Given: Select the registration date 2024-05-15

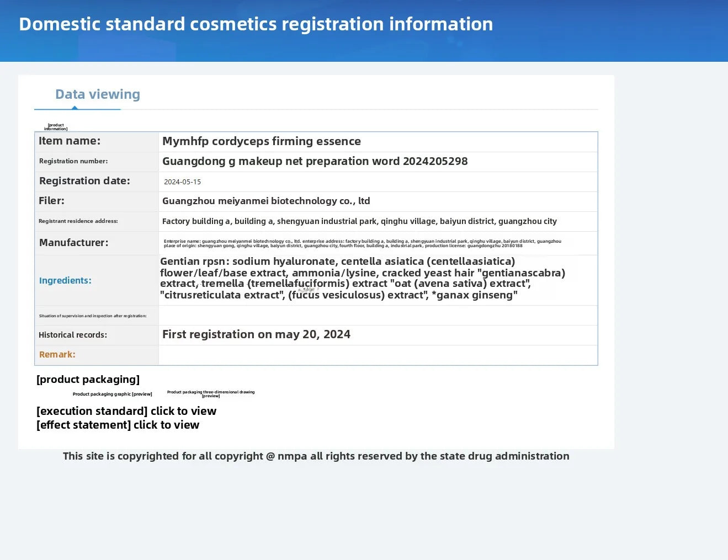Looking at the screenshot, I should click(x=182, y=182).
